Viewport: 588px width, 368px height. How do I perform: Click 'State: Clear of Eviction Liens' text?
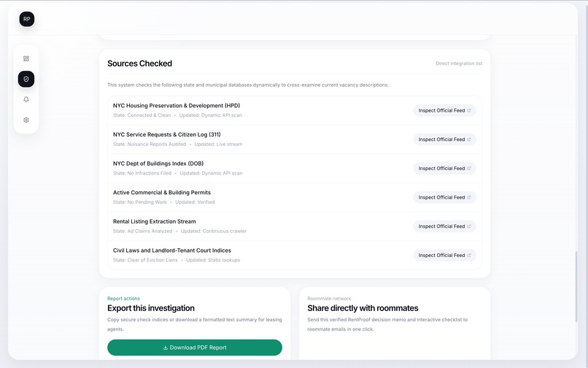(x=145, y=260)
